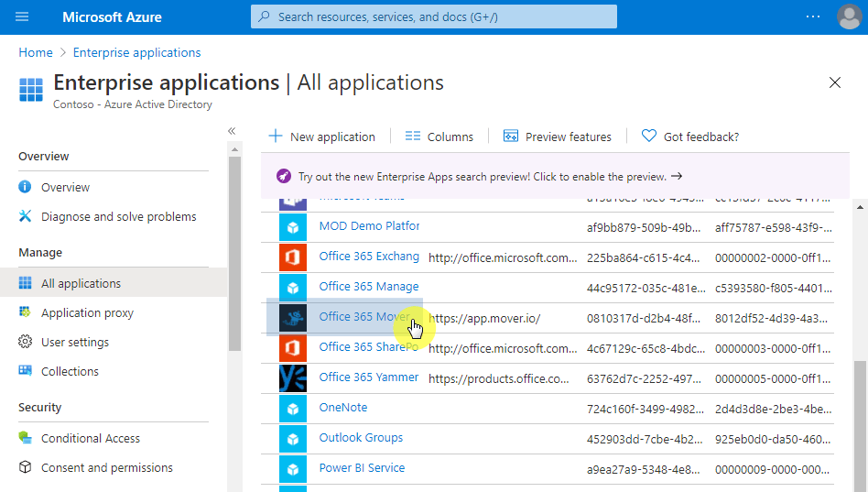868x492 pixels.
Task: Collapse the left navigation pane chevron
Action: point(232,131)
